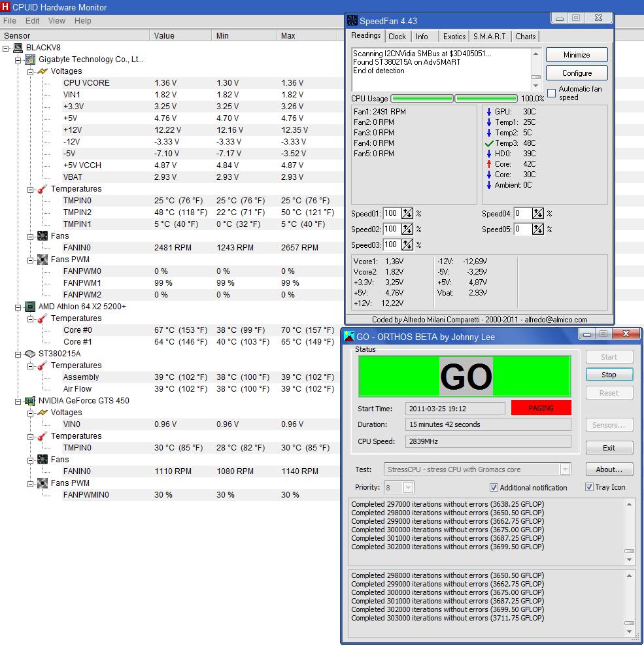Click the blue down arrow beside Temp1
Viewport: 644px width, 646px height.
point(489,122)
